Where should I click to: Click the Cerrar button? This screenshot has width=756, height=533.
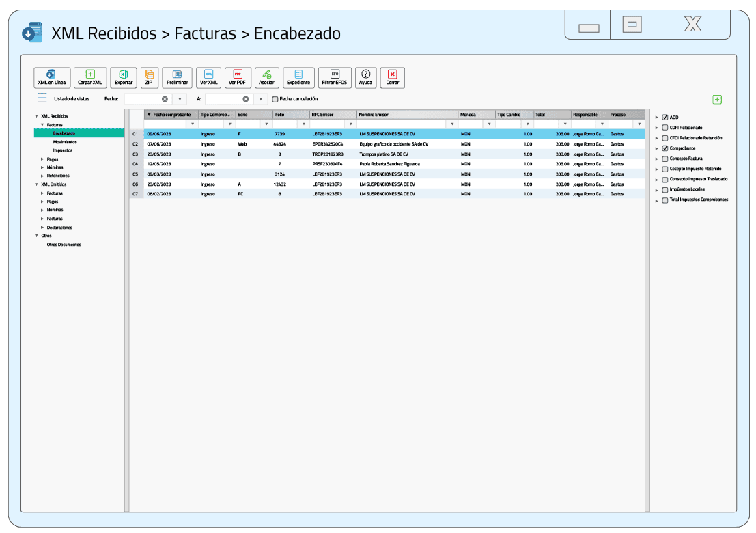tap(392, 77)
